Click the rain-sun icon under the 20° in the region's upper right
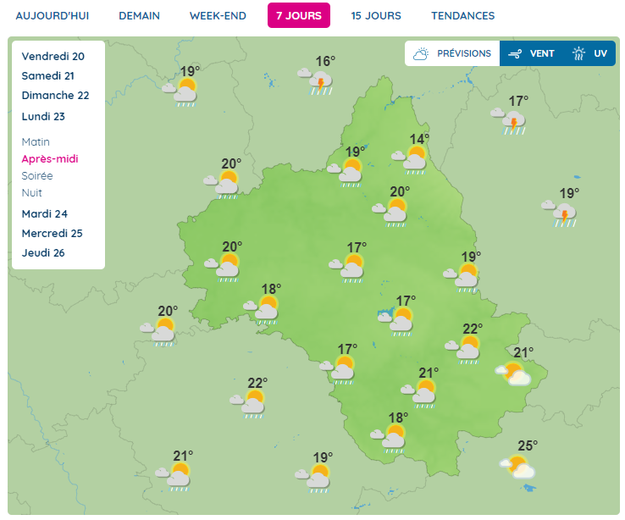This screenshot has width=625, height=520. 390,212
